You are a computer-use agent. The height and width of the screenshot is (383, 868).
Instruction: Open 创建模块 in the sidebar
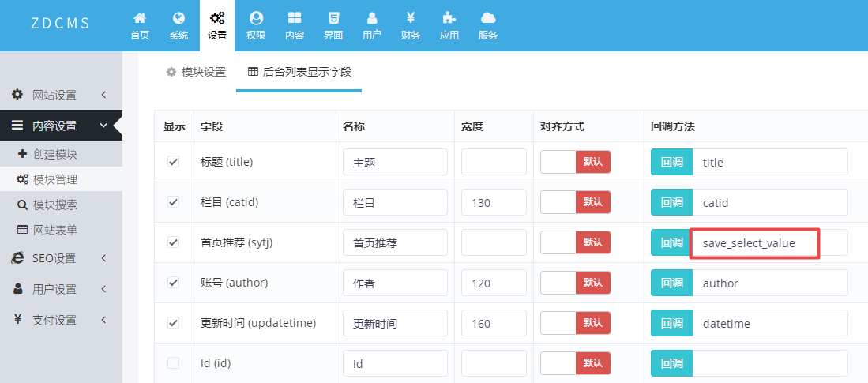[61, 155]
